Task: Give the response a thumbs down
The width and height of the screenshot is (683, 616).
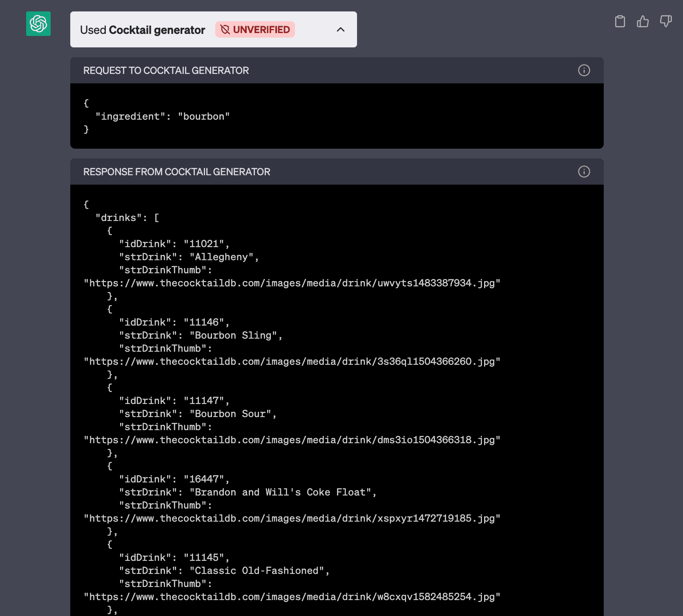Action: [x=665, y=21]
